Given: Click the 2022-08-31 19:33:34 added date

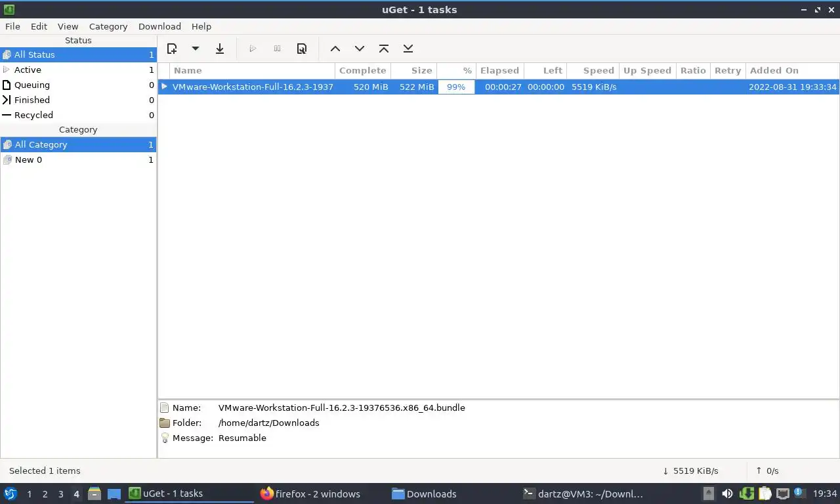Looking at the screenshot, I should click(793, 87).
